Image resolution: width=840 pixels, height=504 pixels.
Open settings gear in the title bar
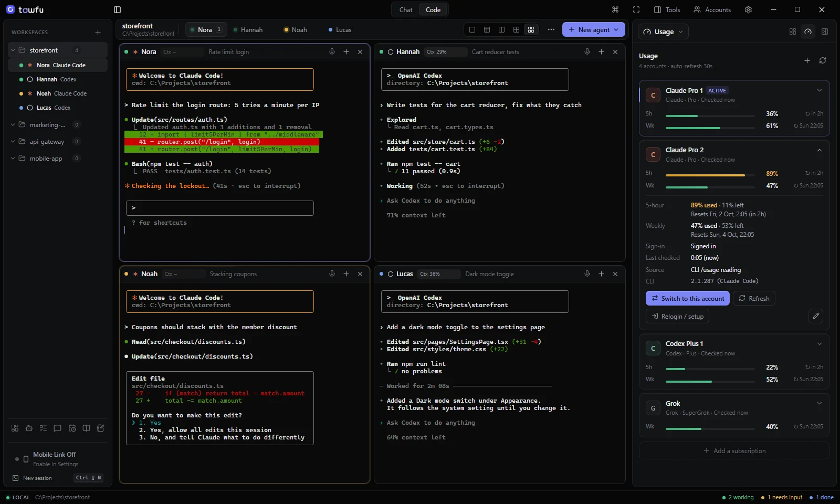(x=748, y=9)
